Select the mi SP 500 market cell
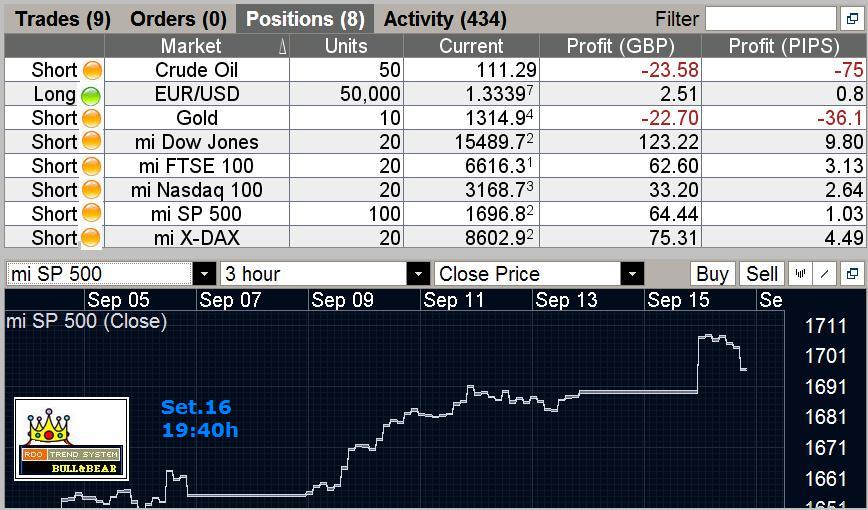The width and height of the screenshot is (868, 510). tap(197, 214)
